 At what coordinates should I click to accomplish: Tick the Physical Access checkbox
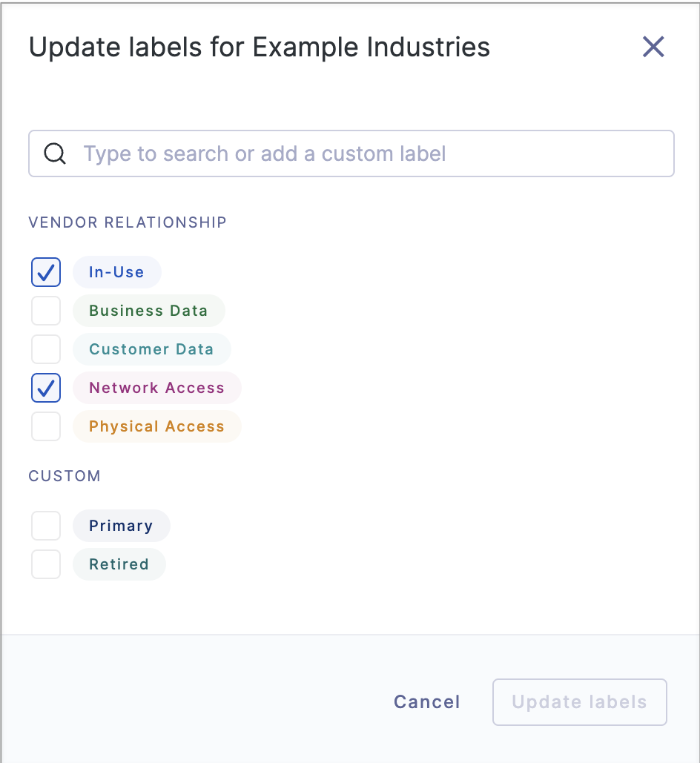tap(46, 426)
